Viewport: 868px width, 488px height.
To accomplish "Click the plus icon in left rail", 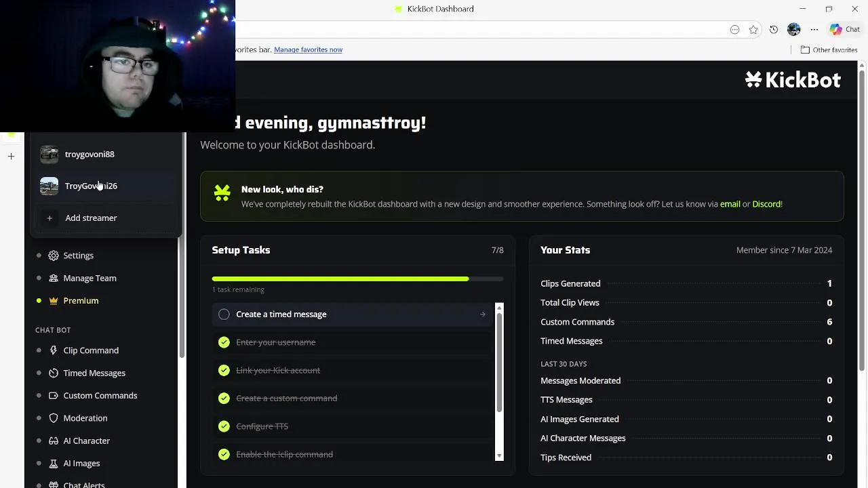I will click(x=11, y=156).
